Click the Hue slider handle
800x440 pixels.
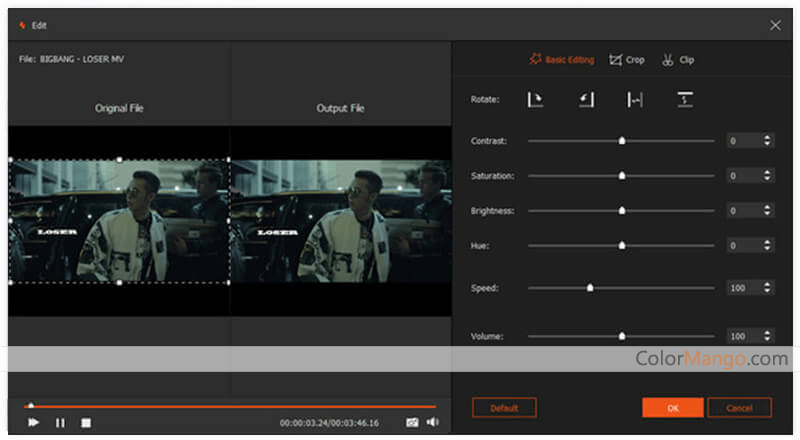click(621, 246)
